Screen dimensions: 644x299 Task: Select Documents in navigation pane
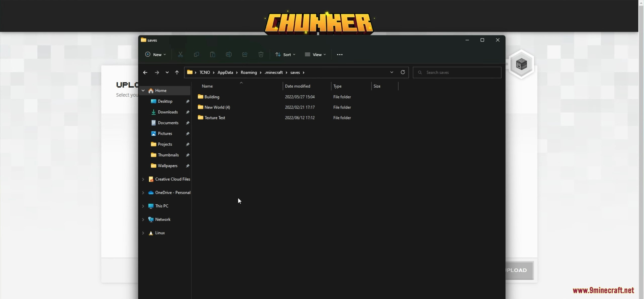click(x=168, y=123)
